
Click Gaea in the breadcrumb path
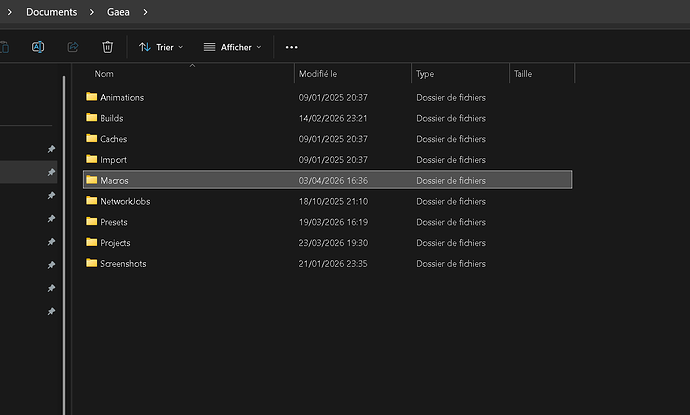(x=118, y=12)
